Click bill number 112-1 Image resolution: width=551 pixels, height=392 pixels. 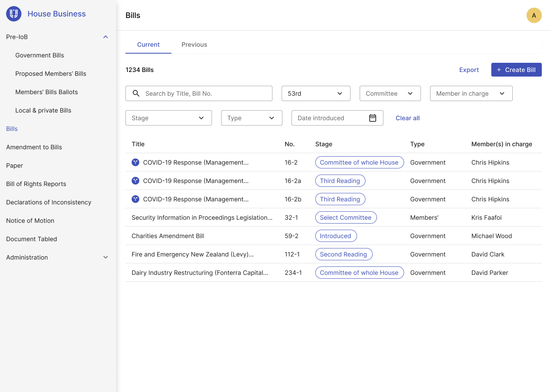coord(292,254)
